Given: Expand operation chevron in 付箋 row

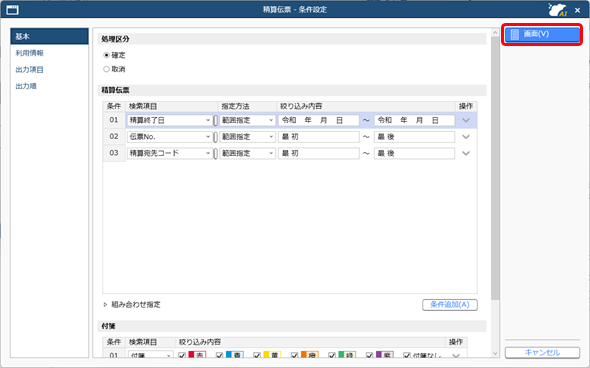Looking at the screenshot, I should (x=456, y=355).
